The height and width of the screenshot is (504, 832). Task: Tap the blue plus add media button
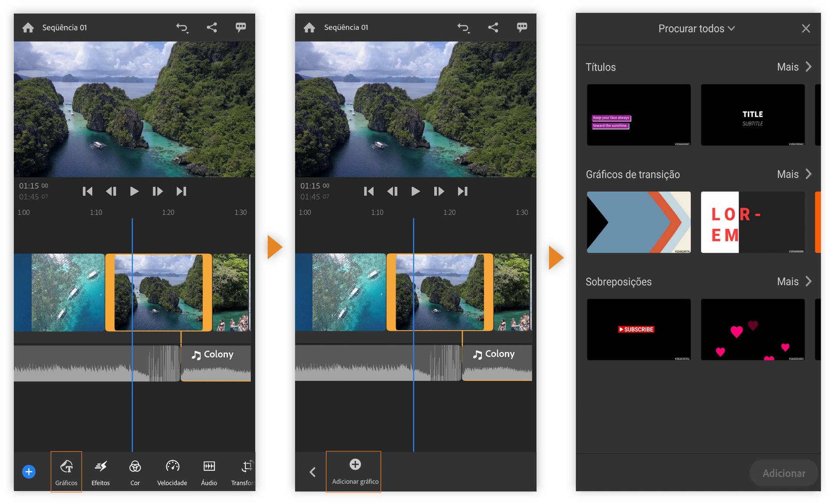tap(29, 471)
